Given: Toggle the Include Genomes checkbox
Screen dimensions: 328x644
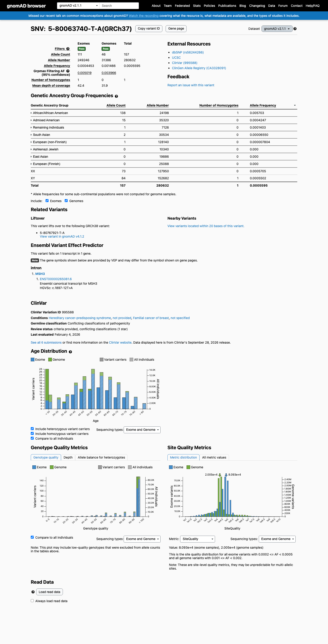Looking at the screenshot, I should (66, 200).
